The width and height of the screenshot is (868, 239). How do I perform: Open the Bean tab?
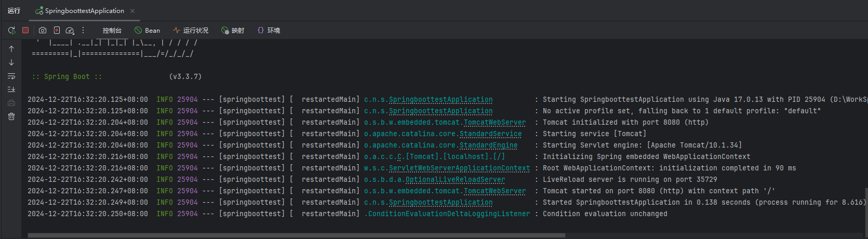[x=148, y=31]
